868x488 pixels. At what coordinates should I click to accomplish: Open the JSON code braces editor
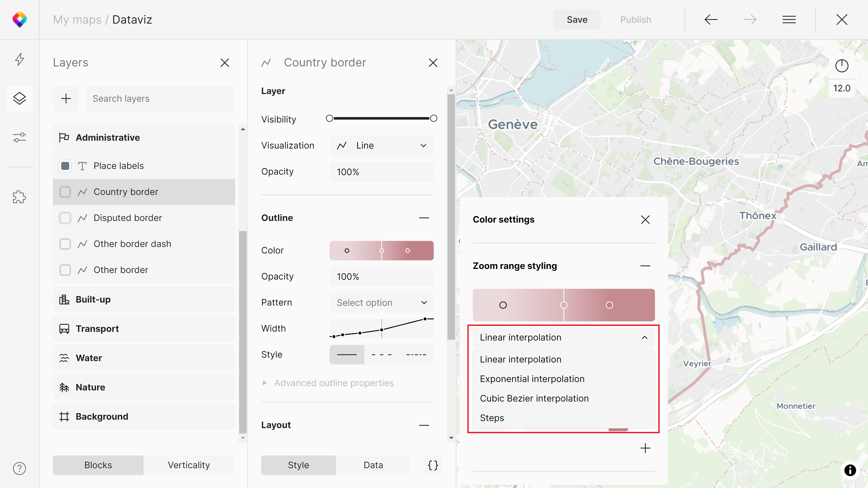tap(433, 465)
